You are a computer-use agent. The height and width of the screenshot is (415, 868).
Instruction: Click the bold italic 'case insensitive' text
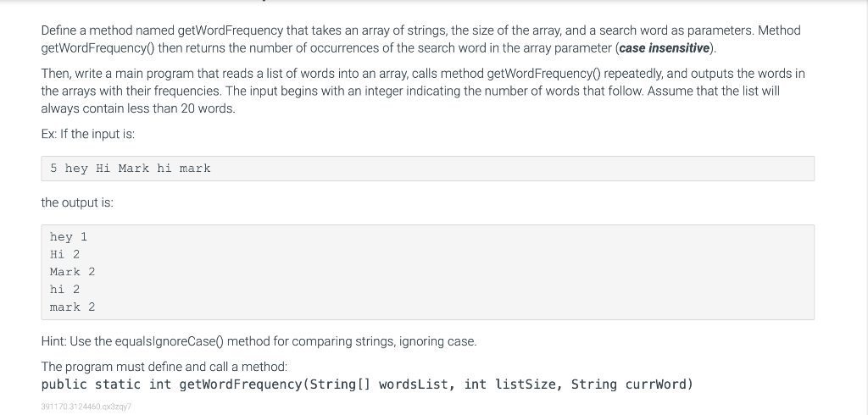(x=665, y=48)
